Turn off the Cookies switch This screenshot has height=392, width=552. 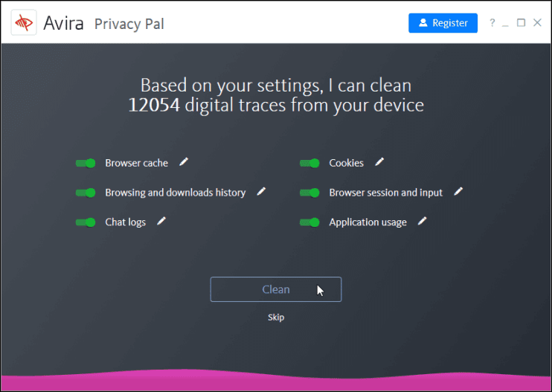(x=309, y=163)
